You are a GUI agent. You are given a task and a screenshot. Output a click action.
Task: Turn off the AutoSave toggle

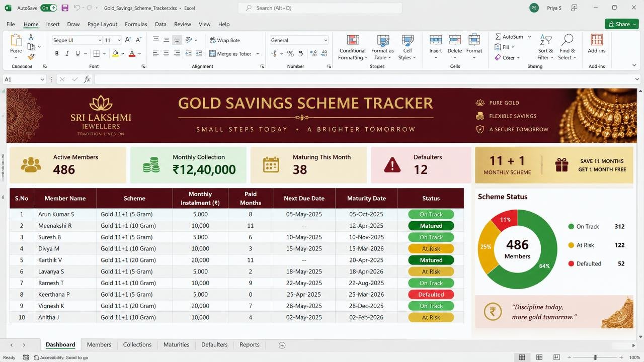(x=49, y=8)
